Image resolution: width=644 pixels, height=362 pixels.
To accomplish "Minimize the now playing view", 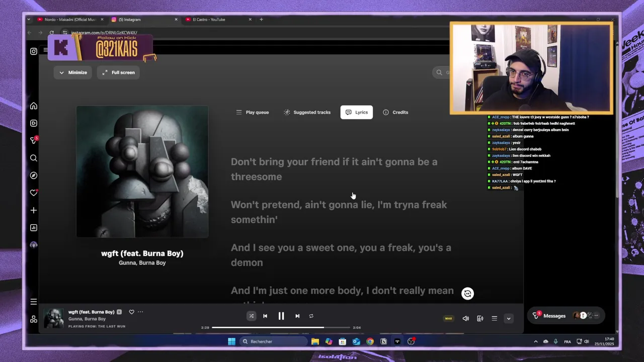I will 73,72.
